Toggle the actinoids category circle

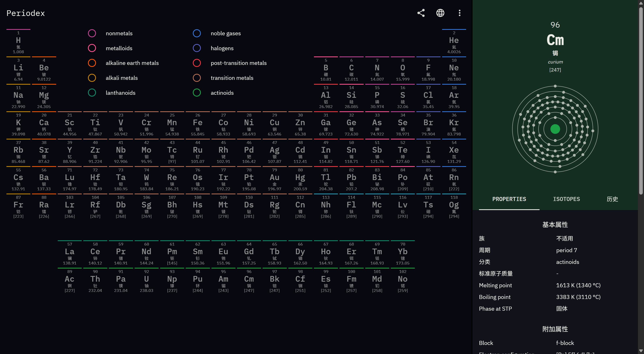point(197,93)
